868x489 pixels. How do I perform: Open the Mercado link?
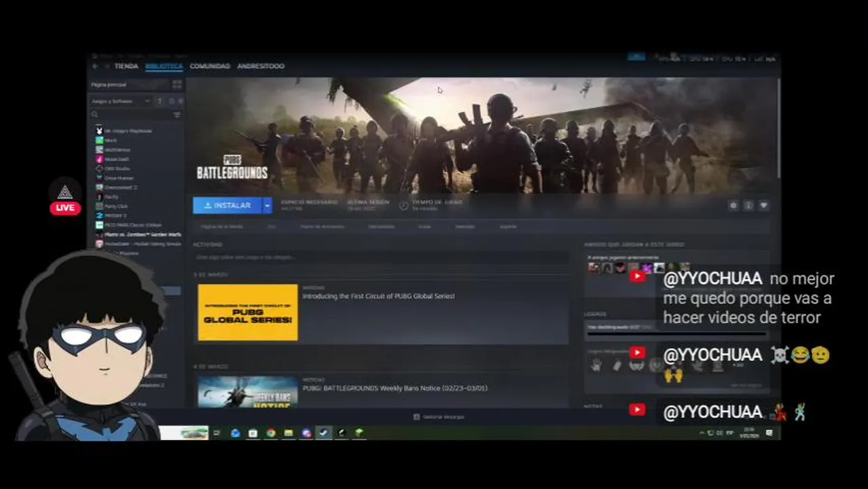coord(465,226)
